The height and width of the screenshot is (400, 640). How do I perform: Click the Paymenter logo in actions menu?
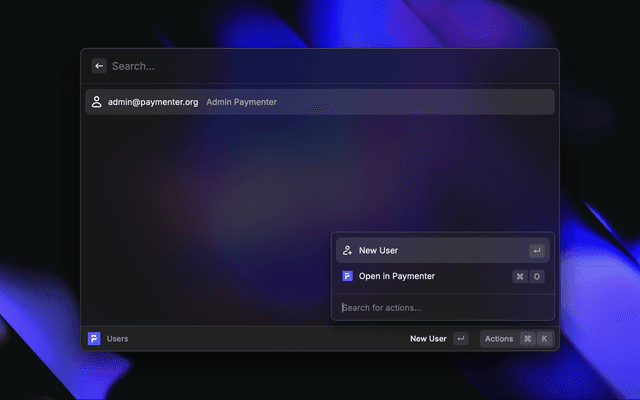(347, 276)
